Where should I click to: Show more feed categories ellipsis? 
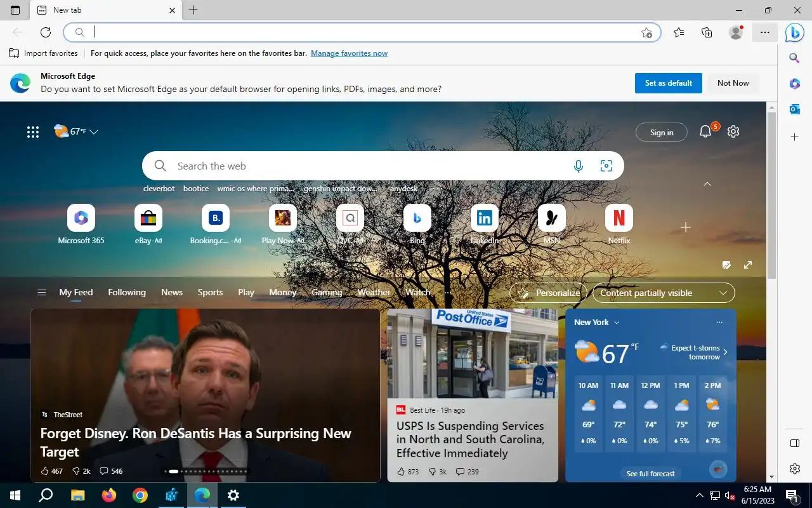[447, 292]
